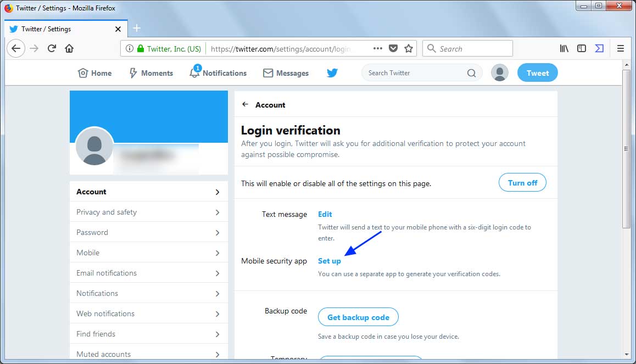
Task: Open the Firefox hamburger menu
Action: pyautogui.click(x=620, y=49)
